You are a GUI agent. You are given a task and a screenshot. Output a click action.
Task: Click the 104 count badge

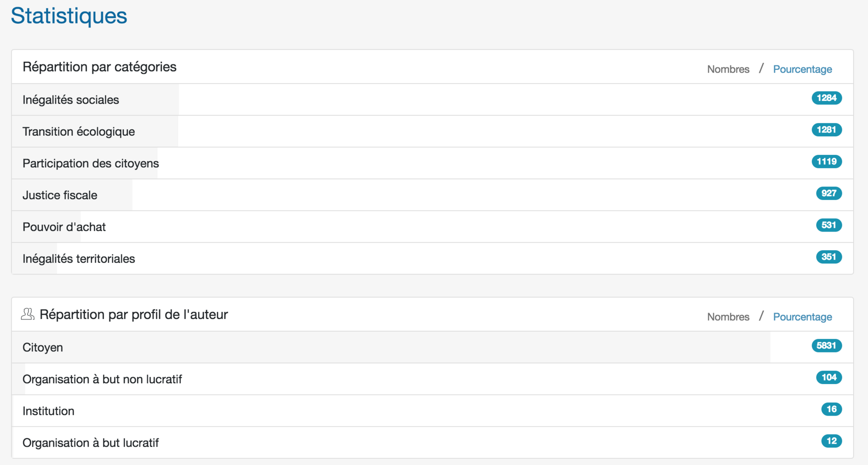click(828, 377)
